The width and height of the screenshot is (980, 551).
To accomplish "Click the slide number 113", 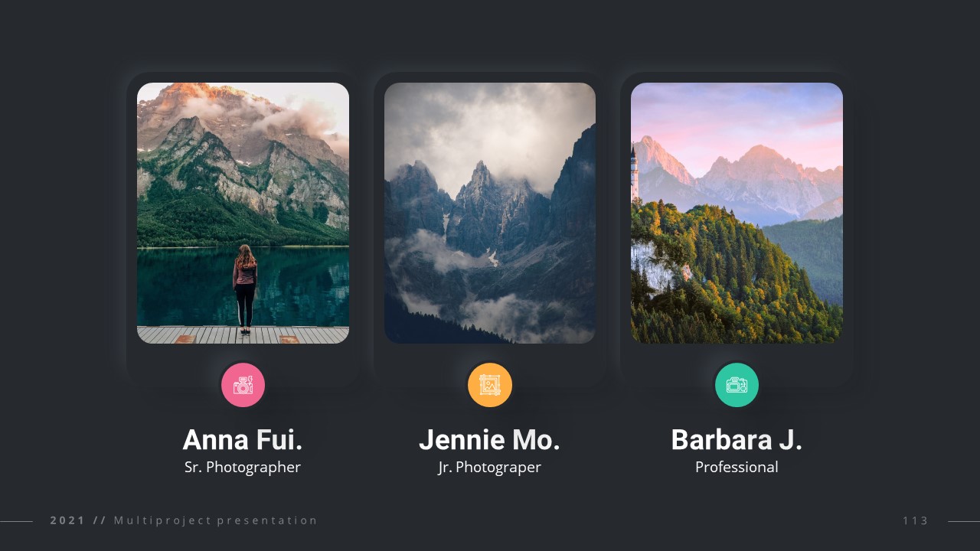I will click(915, 520).
